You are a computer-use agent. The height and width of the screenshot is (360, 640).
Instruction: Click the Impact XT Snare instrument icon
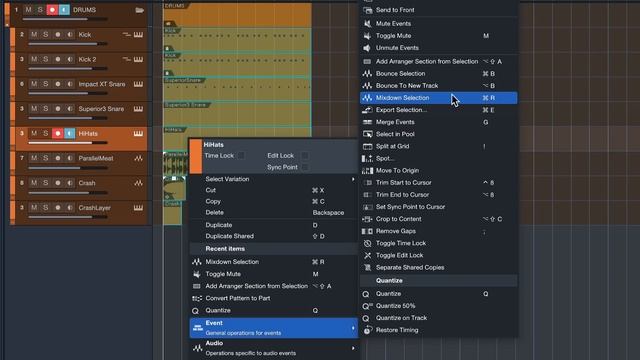(138, 84)
